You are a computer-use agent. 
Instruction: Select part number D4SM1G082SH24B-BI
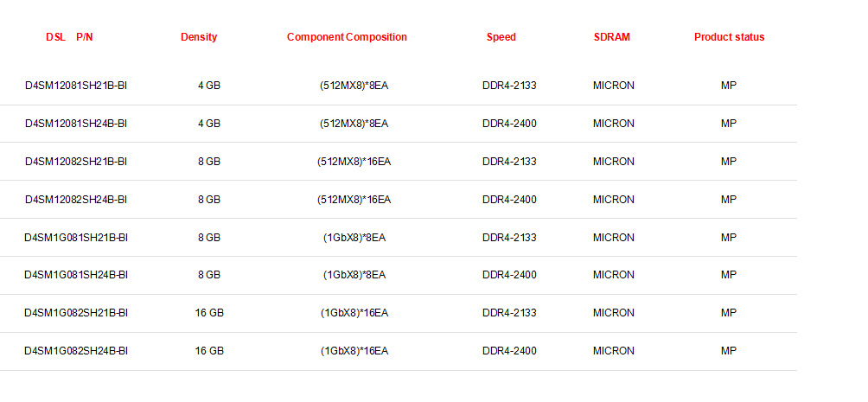click(x=76, y=351)
